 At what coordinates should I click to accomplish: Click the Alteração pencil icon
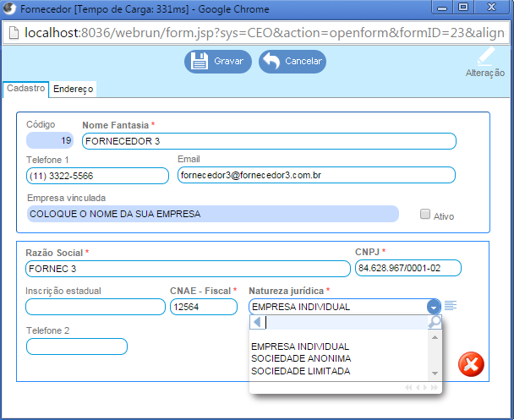[x=485, y=59]
